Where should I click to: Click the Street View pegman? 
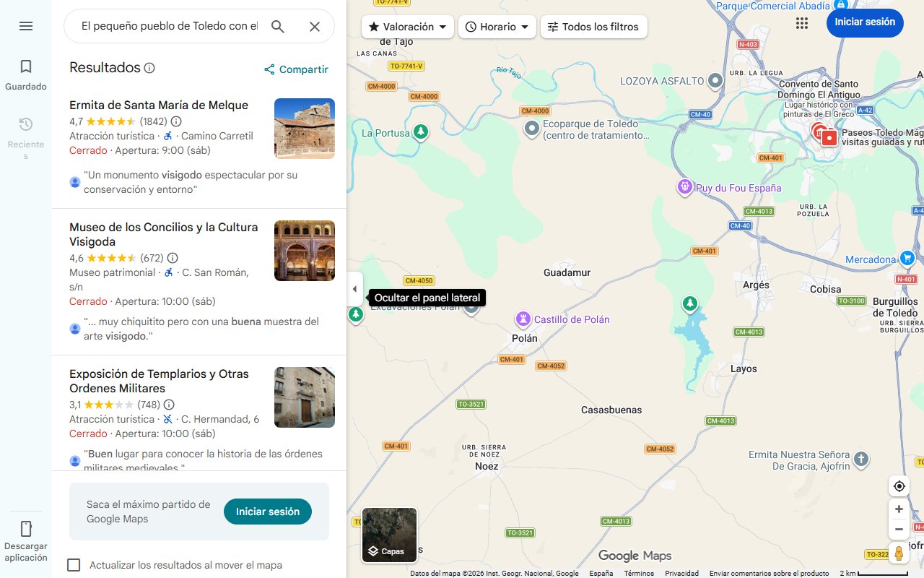(x=899, y=553)
